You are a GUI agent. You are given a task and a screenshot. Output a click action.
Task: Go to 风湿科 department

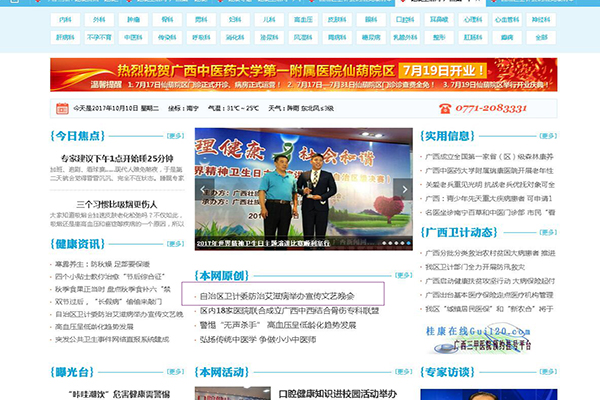pyautogui.click(x=303, y=38)
